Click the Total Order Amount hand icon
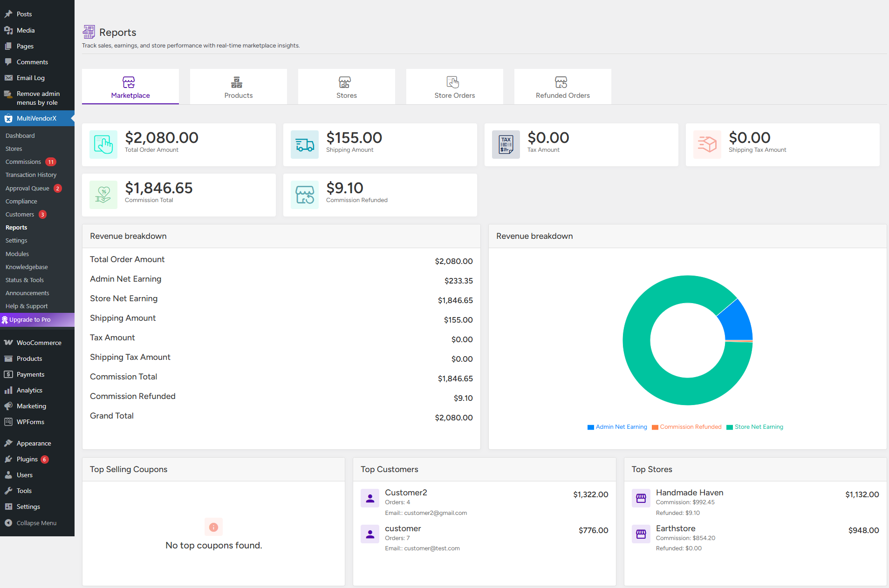The width and height of the screenshot is (889, 588). [103, 144]
